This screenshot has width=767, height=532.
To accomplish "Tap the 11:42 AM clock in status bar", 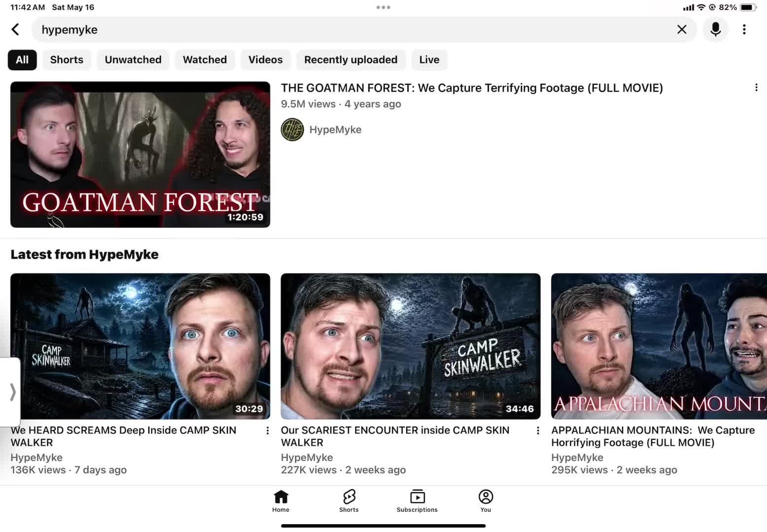I will (x=28, y=7).
